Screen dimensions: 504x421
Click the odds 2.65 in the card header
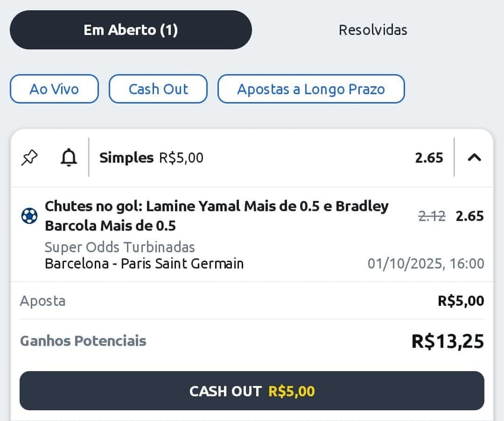(429, 158)
